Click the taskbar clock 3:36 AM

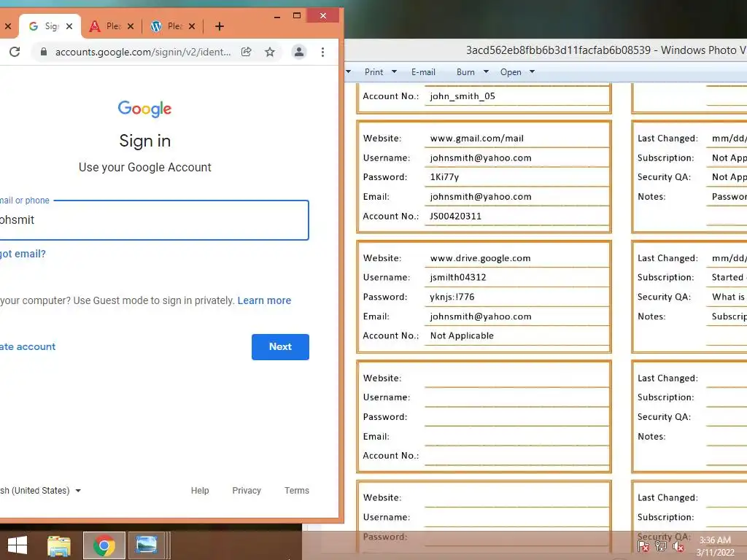pyautogui.click(x=715, y=540)
